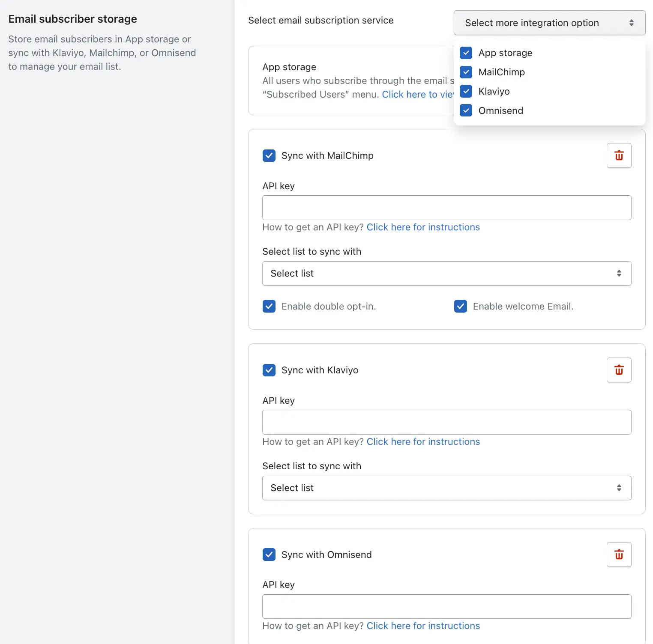Click the 'App storage' card title
Image resolution: width=653 pixels, height=644 pixels.
pyautogui.click(x=289, y=67)
